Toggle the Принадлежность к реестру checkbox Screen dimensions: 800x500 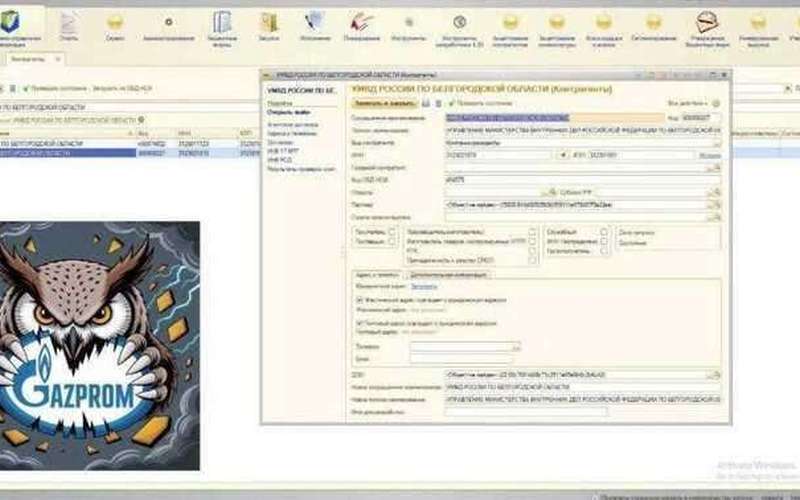coord(532,260)
